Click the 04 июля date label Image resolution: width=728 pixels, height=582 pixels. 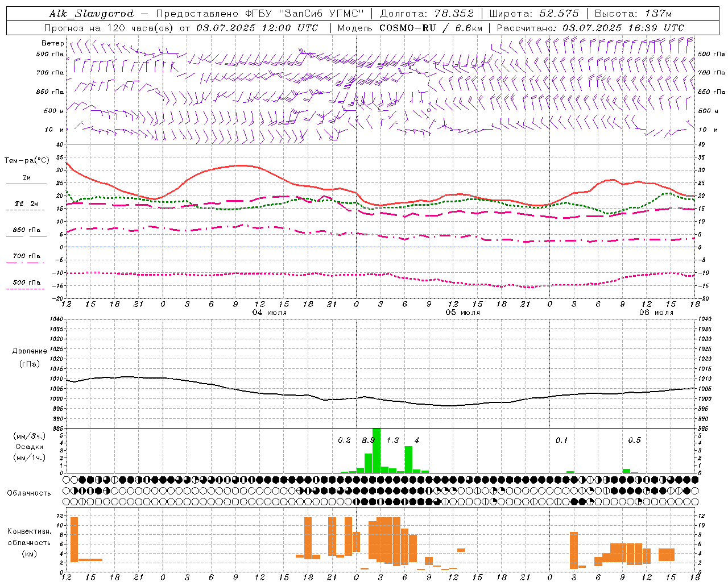point(270,313)
